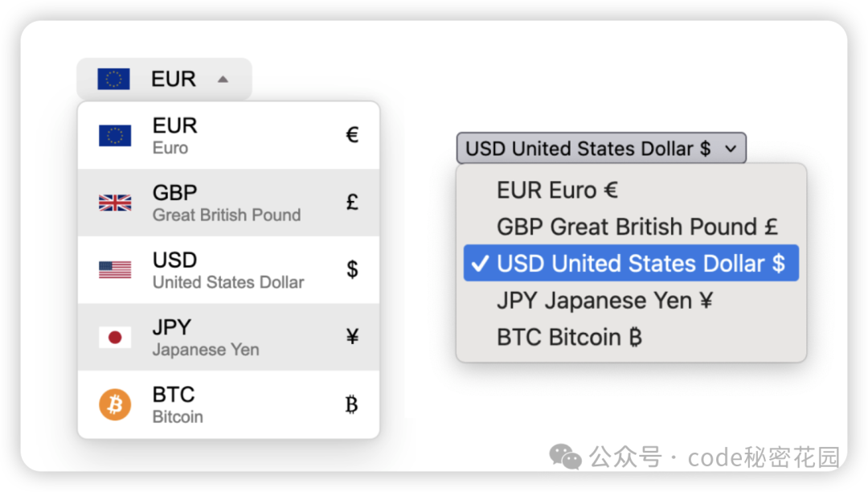Select United States Dollar in custom list
The height and width of the screenshot is (492, 868).
(228, 282)
